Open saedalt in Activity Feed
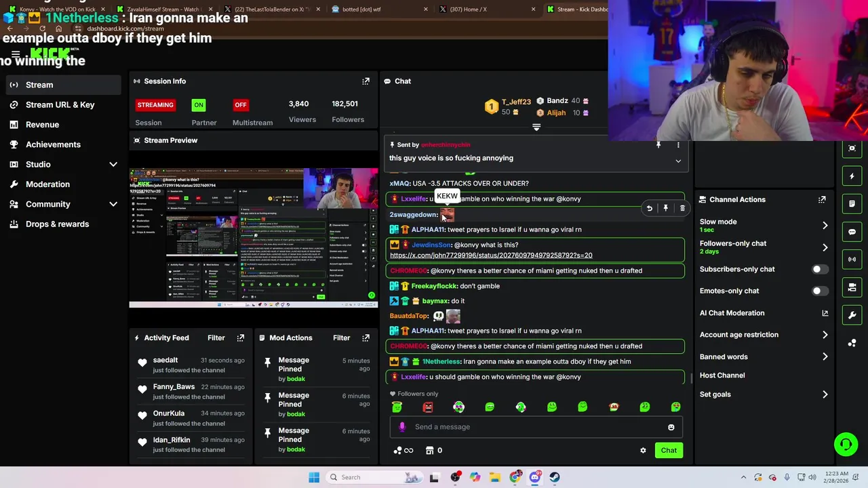The image size is (868, 488). (x=165, y=360)
